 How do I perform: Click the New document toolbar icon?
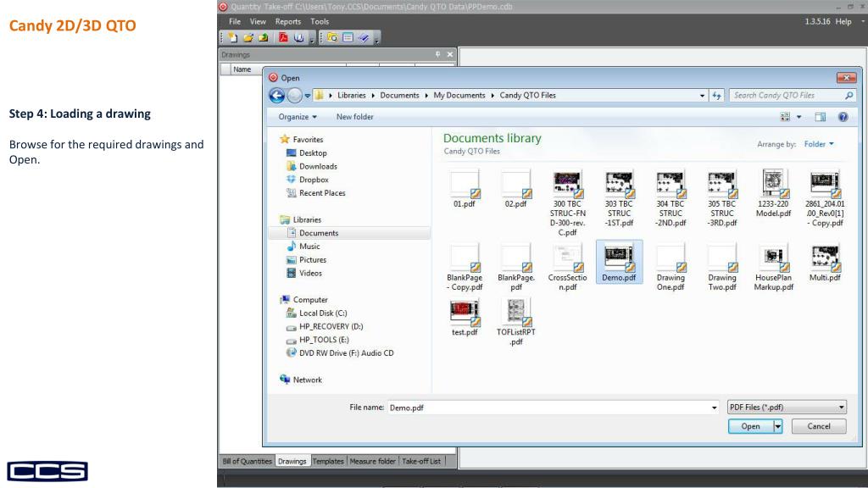233,37
